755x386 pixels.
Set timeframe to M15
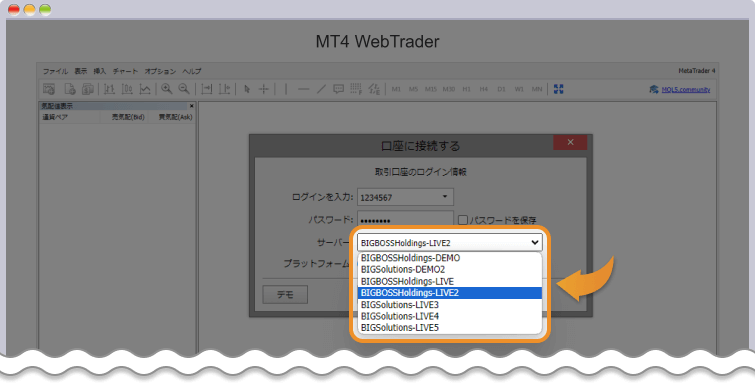coord(431,89)
